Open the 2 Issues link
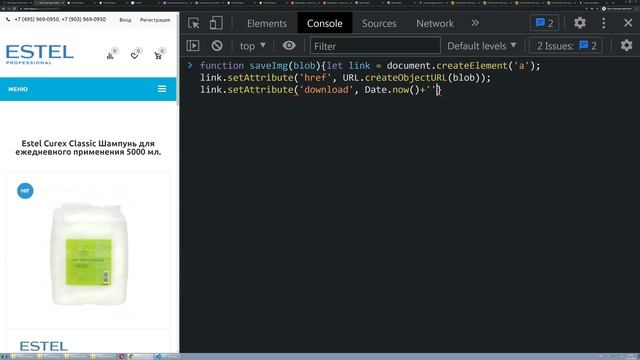 coord(566,46)
